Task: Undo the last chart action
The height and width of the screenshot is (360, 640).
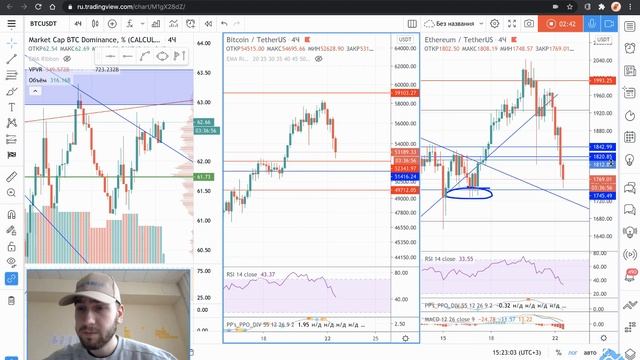Action: tap(224, 24)
